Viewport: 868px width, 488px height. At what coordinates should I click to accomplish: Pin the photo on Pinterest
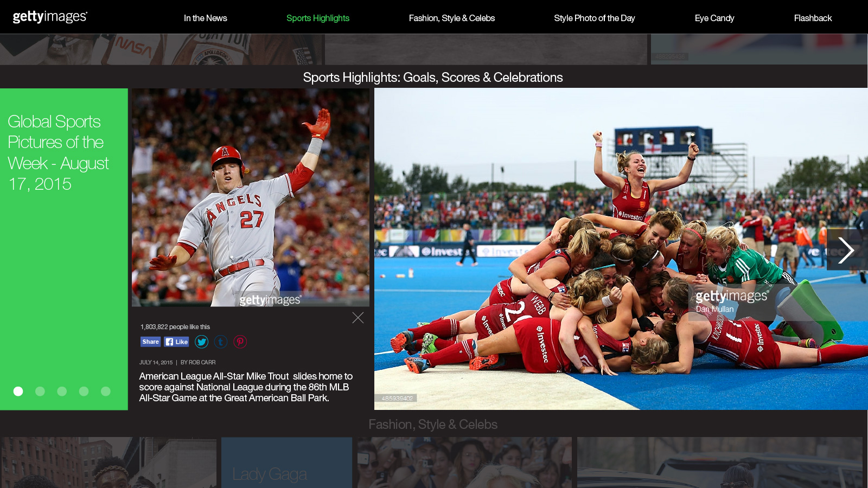point(240,342)
